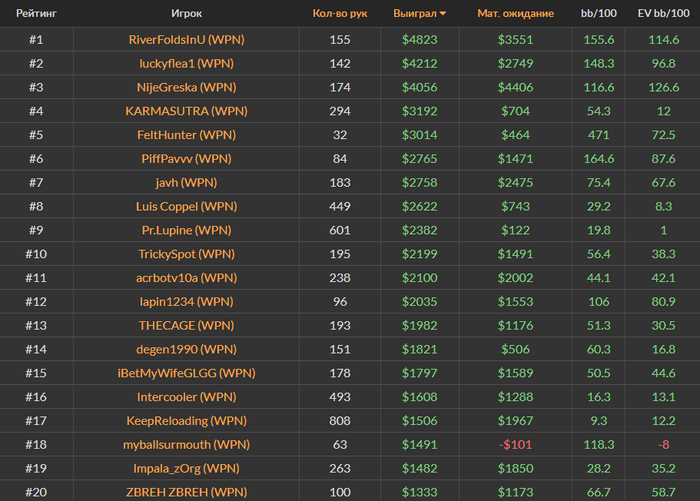Sort by Мат. ожидание column header
Screen dimensions: 700x501
pos(515,14)
